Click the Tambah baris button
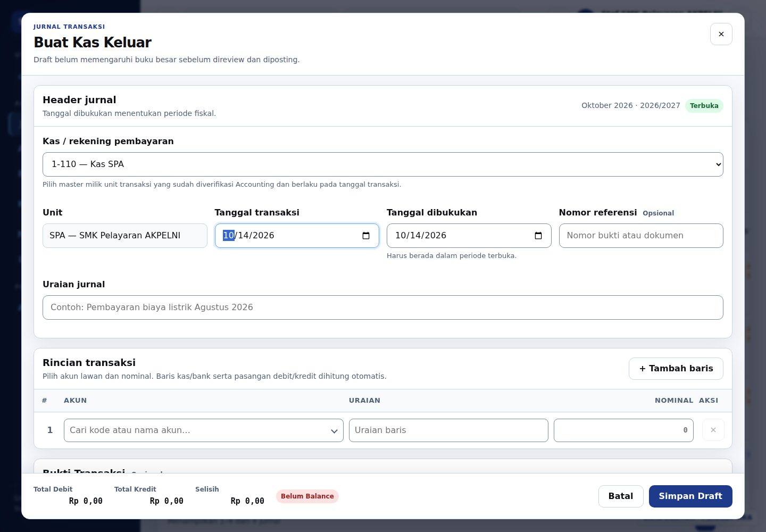The image size is (766, 532). tap(676, 369)
